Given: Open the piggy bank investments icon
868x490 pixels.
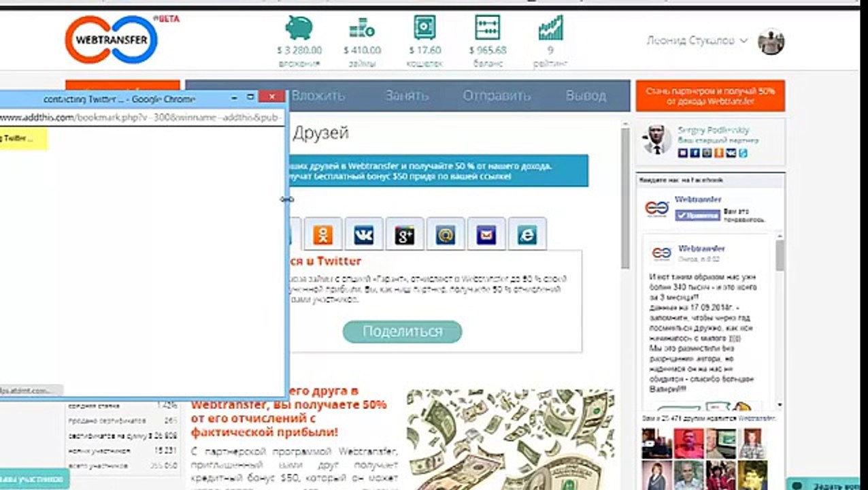Looking at the screenshot, I should click(299, 27).
